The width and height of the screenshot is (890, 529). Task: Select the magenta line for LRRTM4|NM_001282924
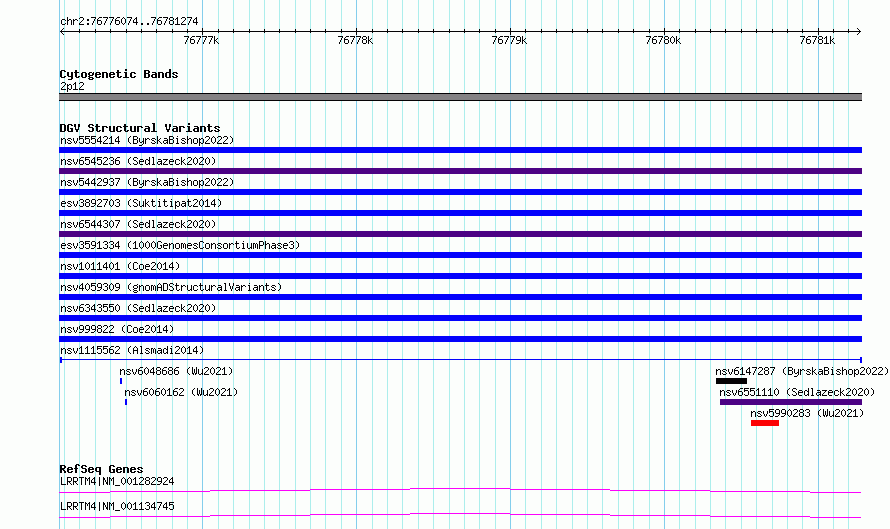460,490
